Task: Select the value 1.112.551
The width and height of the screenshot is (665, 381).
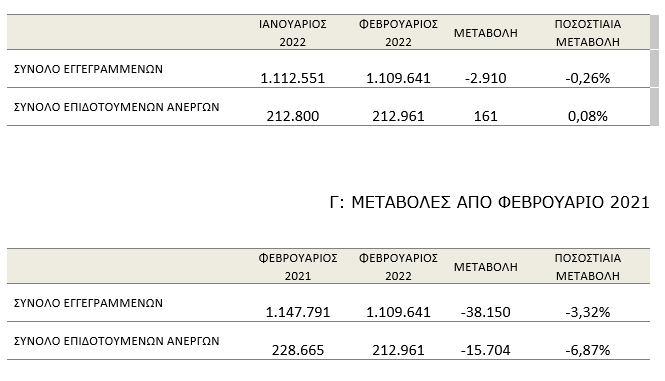Action: [293, 78]
